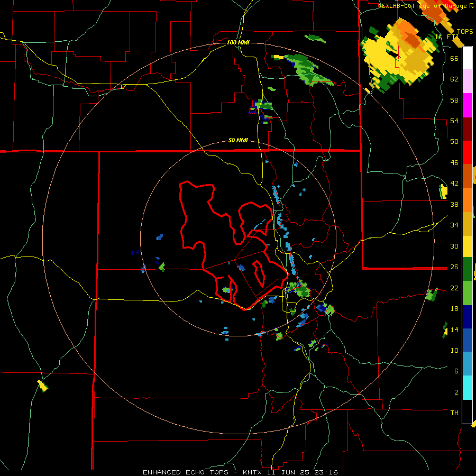Screen dimensions: 476x476
Task: Click the '100 NMI' range ring label
Action: click(x=238, y=42)
